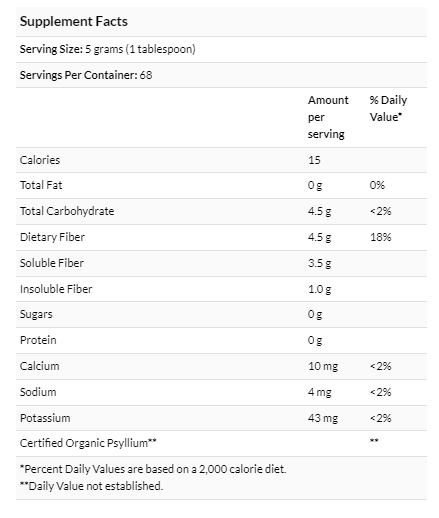Click the Calories amount 15

pyautogui.click(x=314, y=160)
